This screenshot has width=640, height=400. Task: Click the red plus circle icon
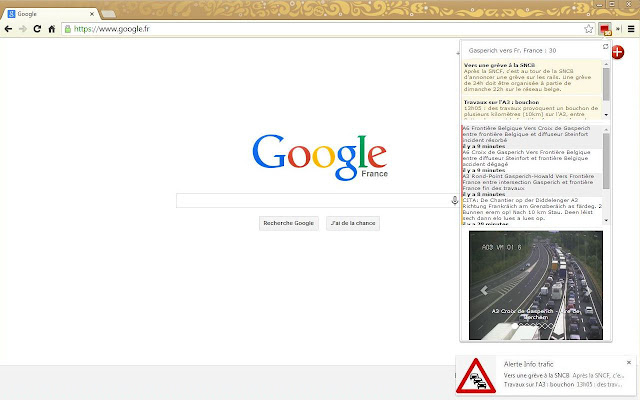coord(618,52)
